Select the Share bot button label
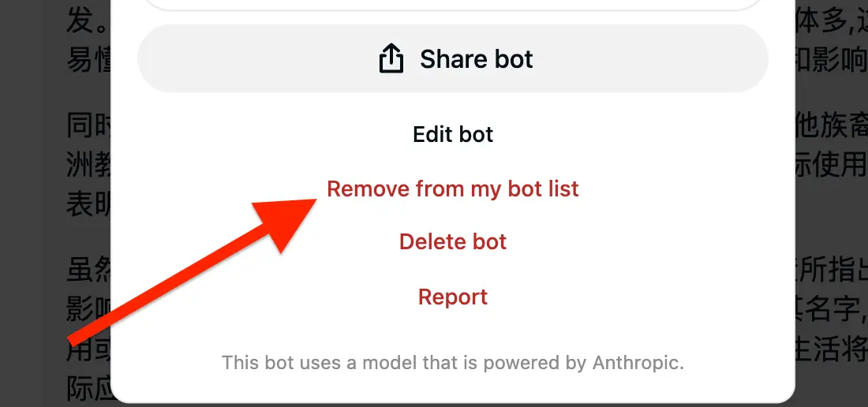The image size is (868, 407). (x=476, y=58)
